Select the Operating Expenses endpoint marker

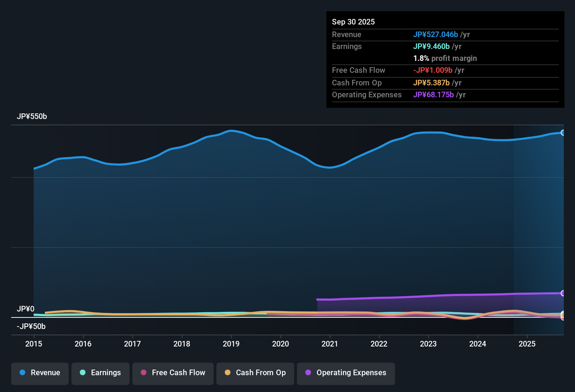563,293
